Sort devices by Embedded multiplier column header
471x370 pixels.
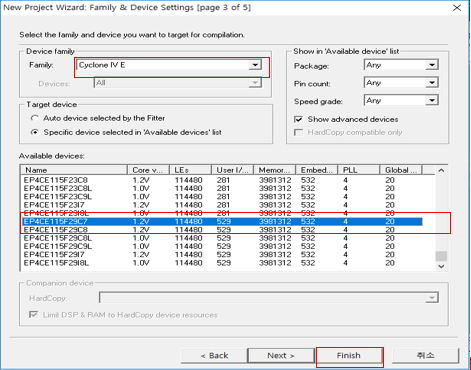317,170
